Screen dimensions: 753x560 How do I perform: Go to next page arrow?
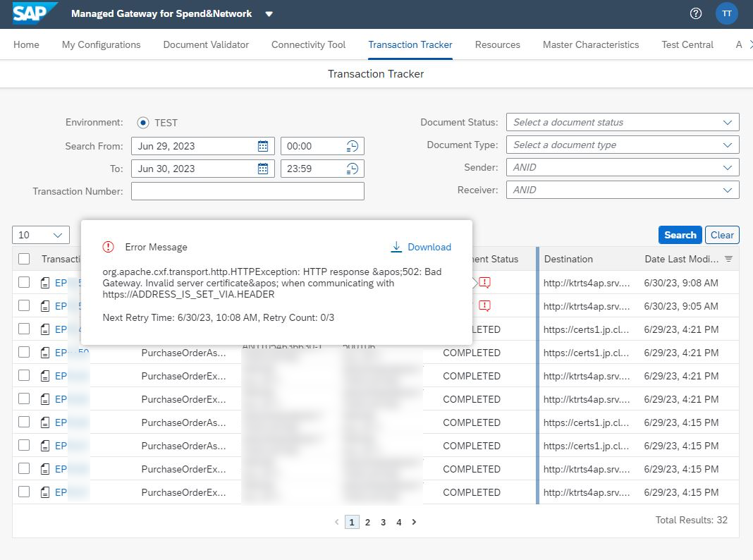tap(414, 522)
